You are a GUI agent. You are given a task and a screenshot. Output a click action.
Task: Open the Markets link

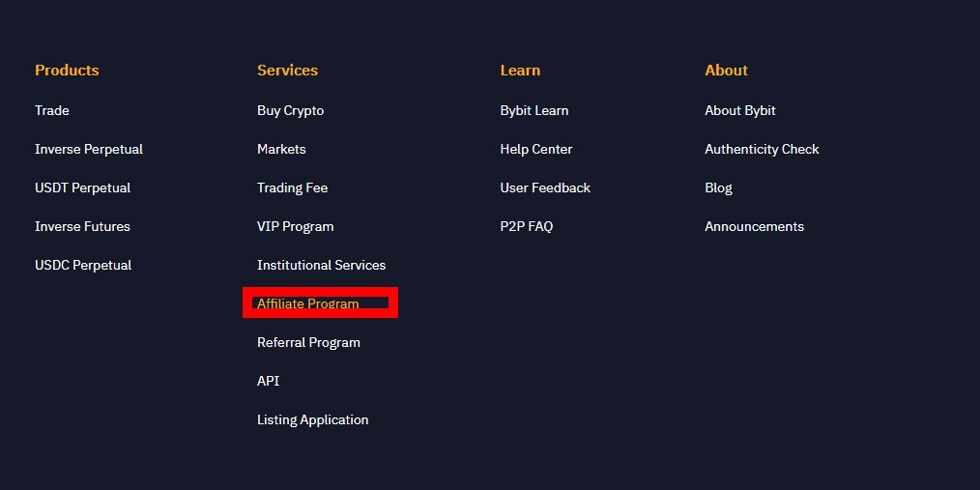click(281, 150)
